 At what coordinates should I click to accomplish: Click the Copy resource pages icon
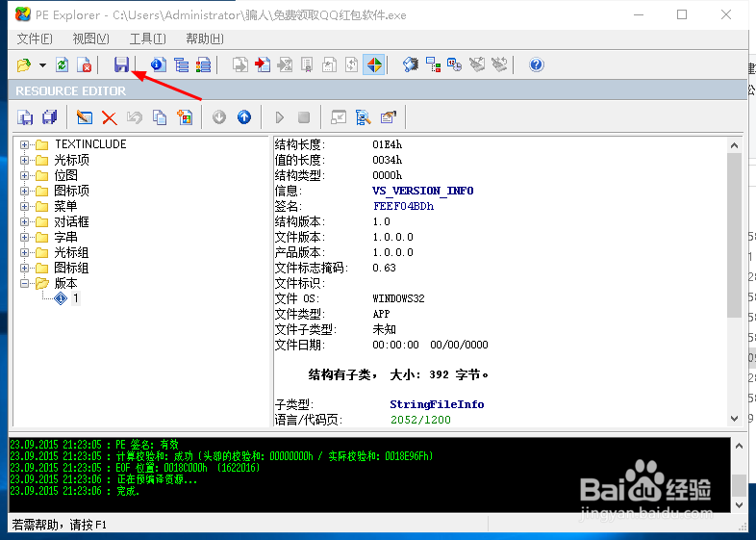click(x=160, y=117)
